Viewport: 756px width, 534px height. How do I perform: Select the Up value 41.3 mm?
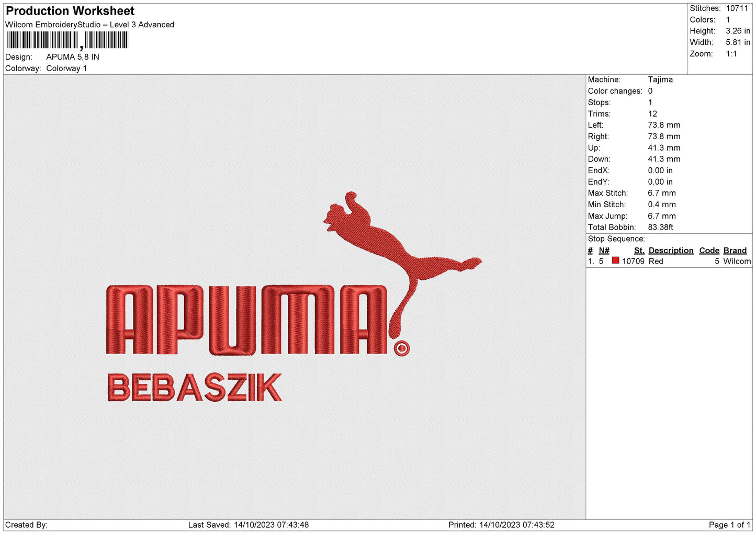pyautogui.click(x=664, y=148)
